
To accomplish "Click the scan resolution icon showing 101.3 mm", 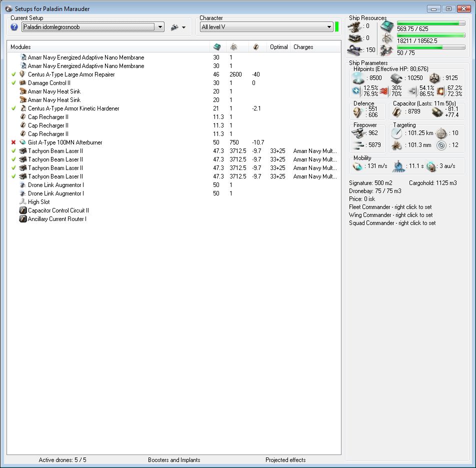I will tap(396, 145).
